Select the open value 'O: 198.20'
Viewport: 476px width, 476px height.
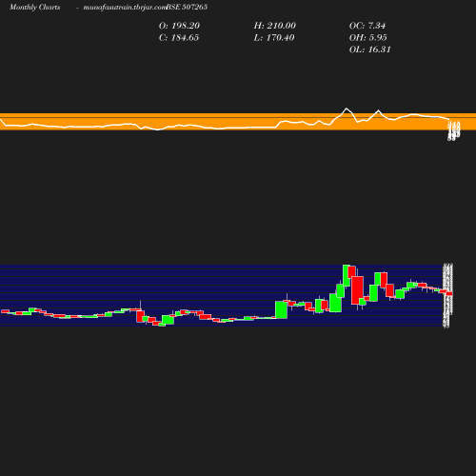179,26
